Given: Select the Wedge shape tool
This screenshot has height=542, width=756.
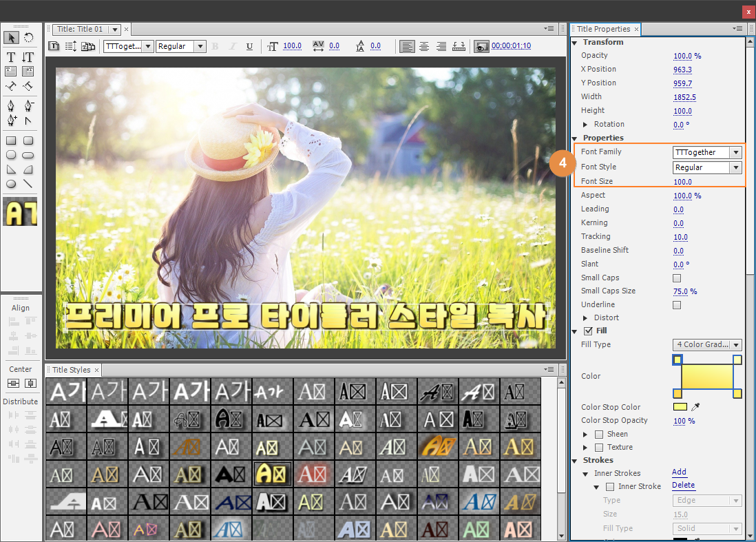Looking at the screenshot, I should tap(11, 169).
